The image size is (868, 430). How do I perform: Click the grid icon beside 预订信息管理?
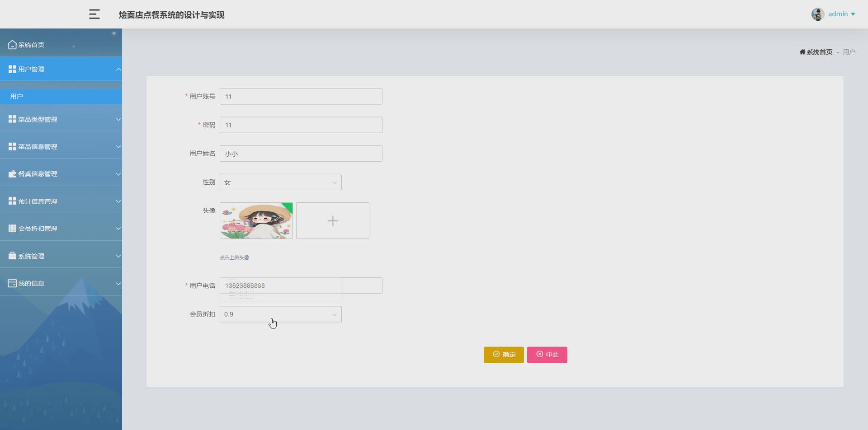12,201
